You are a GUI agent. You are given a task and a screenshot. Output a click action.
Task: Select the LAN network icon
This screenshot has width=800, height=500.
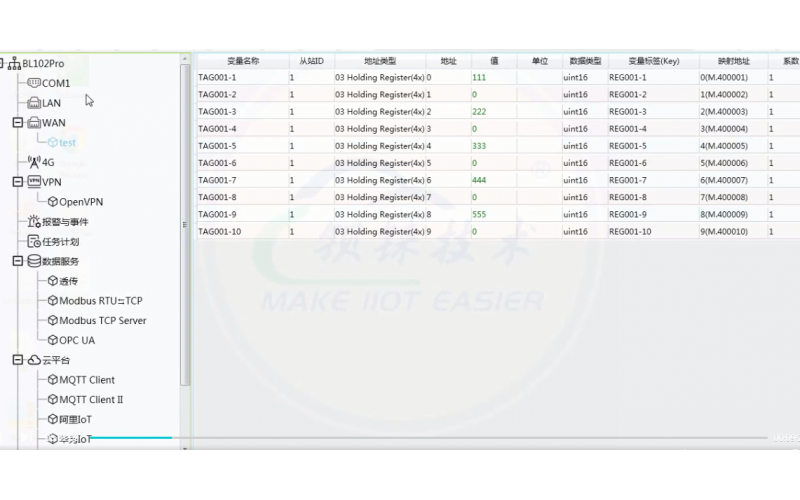point(33,103)
